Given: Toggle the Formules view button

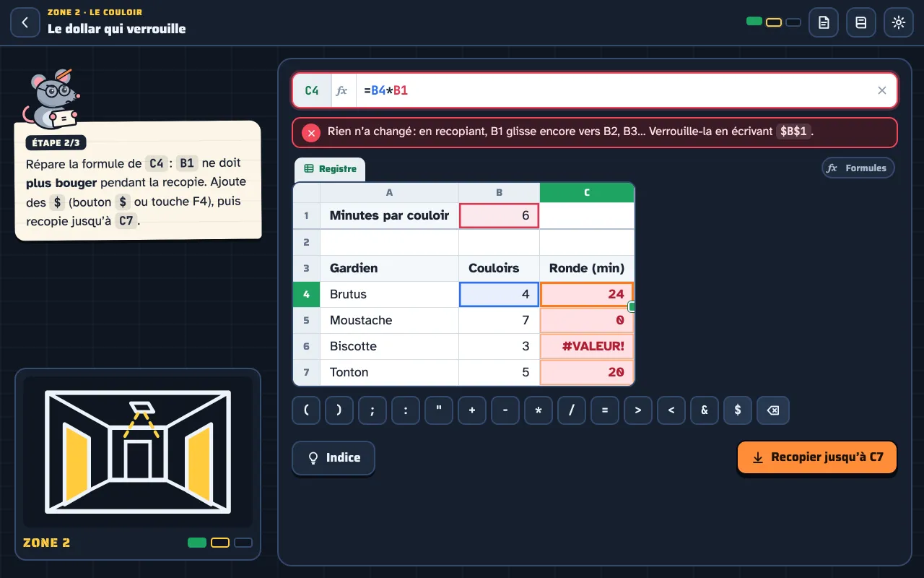Looking at the screenshot, I should (x=858, y=168).
